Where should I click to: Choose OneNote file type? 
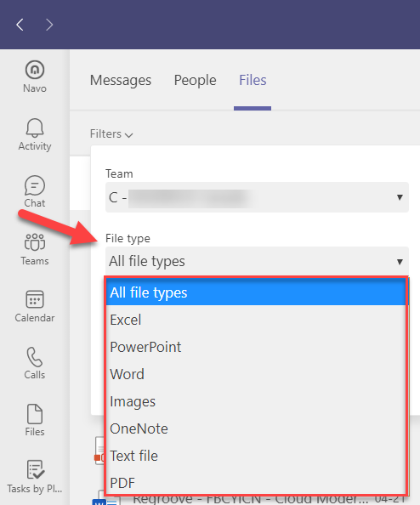[256, 428]
